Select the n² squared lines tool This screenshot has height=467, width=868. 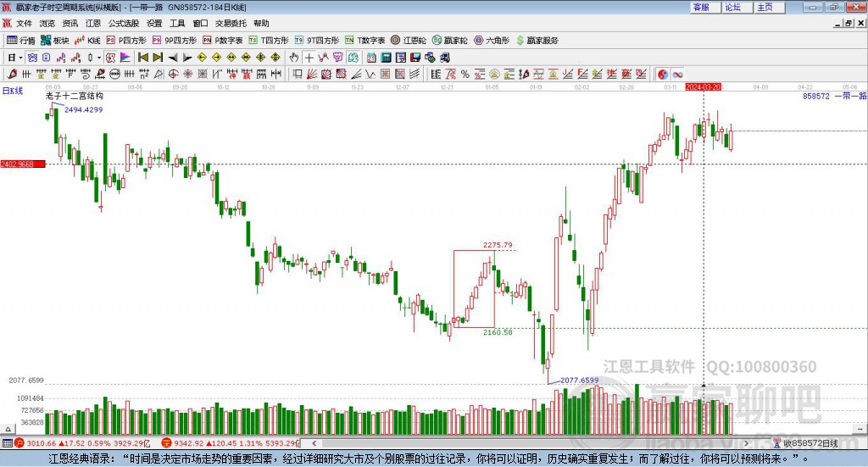144,74
